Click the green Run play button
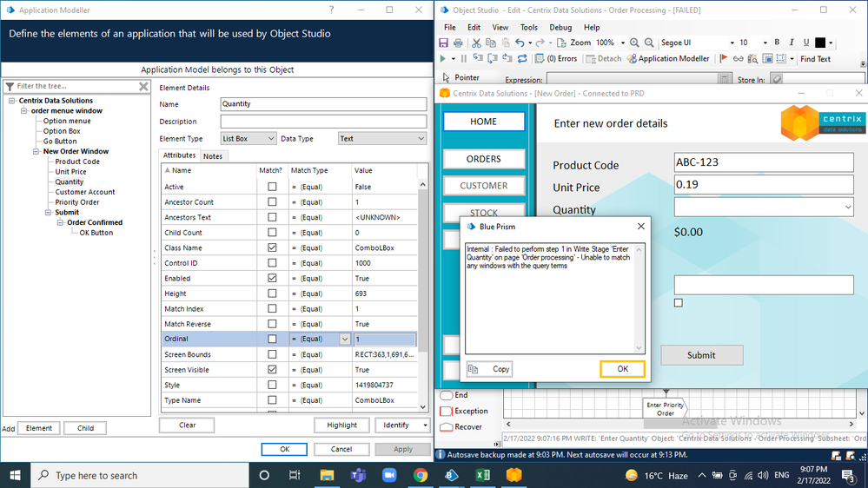This screenshot has height=488, width=868. point(443,59)
